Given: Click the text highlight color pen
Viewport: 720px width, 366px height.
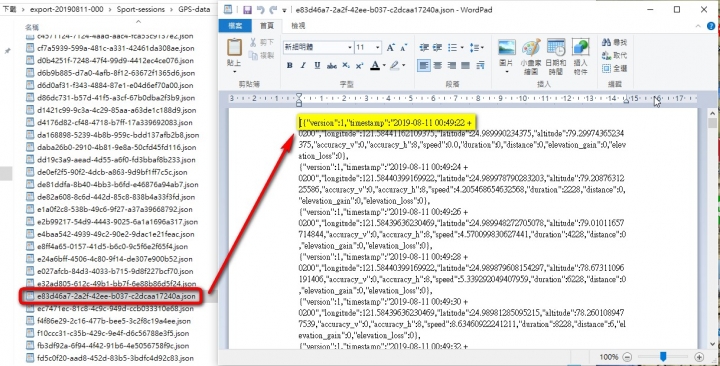Looking at the screenshot, I should (394, 66).
